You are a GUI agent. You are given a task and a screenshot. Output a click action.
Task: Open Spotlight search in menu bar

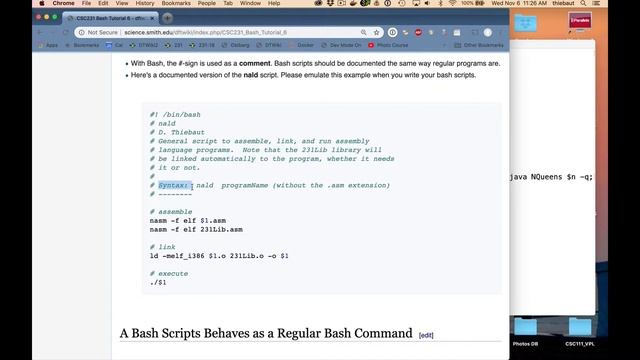click(x=584, y=3)
